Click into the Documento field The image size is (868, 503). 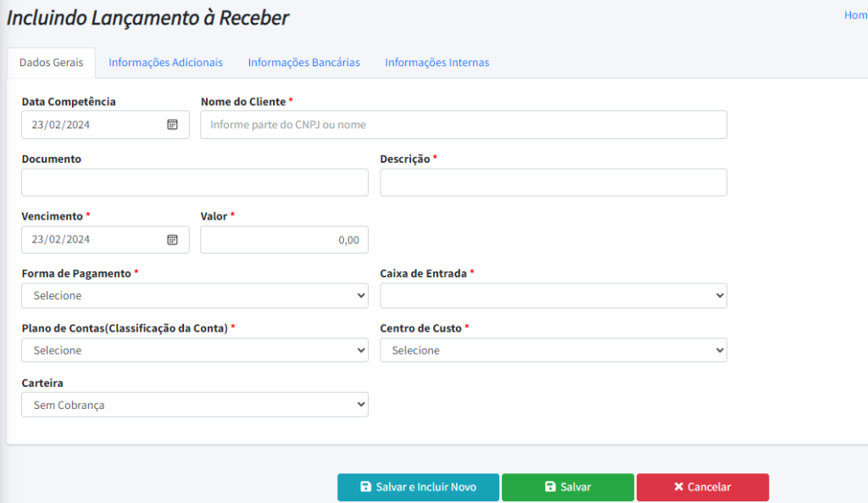(195, 182)
